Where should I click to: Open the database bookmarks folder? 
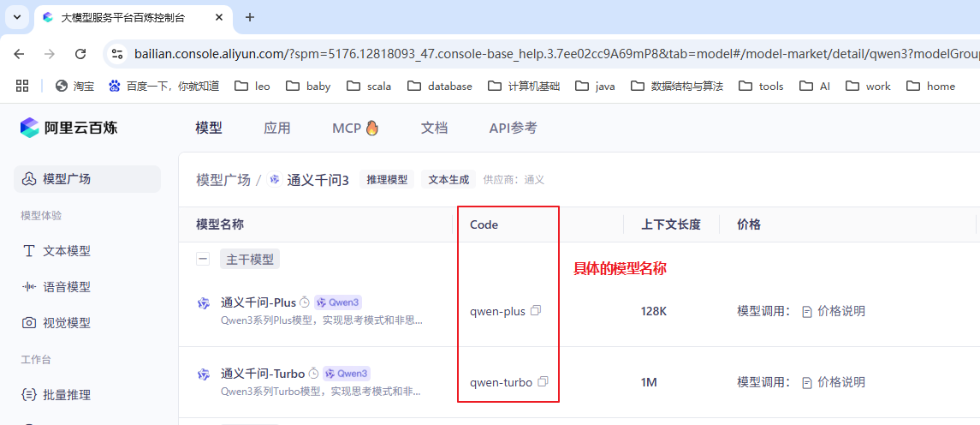click(x=439, y=87)
